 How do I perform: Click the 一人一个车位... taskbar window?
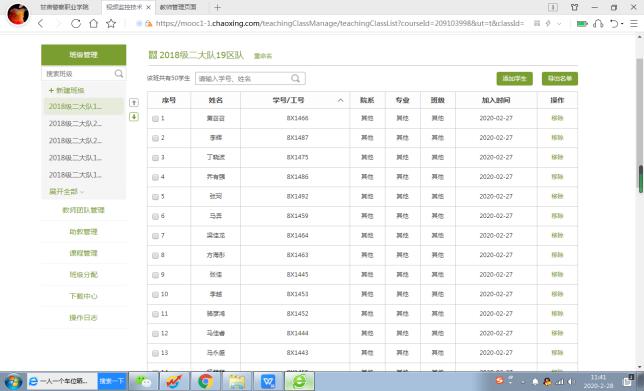click(62, 381)
